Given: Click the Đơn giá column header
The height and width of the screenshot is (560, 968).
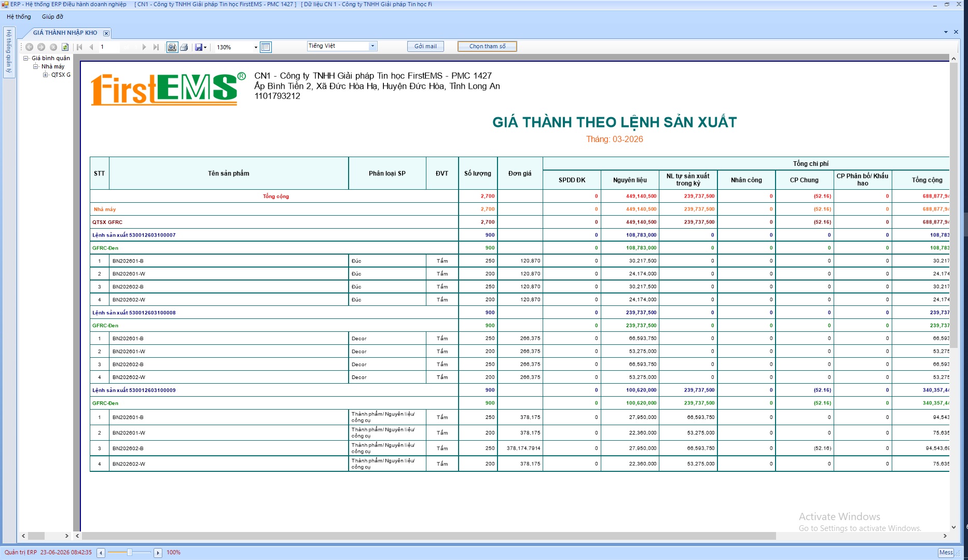Looking at the screenshot, I should point(520,173).
